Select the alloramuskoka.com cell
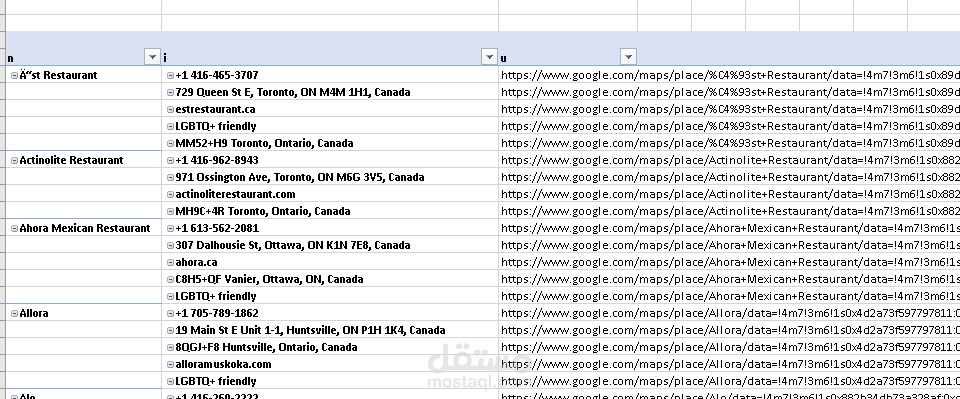The height and width of the screenshot is (399, 960). pyautogui.click(x=330, y=364)
